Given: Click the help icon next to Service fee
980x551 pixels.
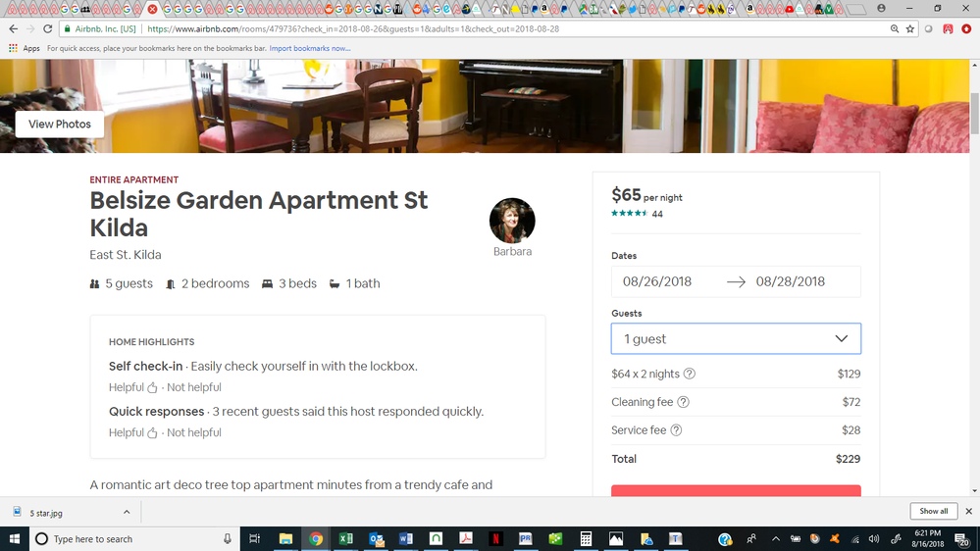Looking at the screenshot, I should point(676,430).
